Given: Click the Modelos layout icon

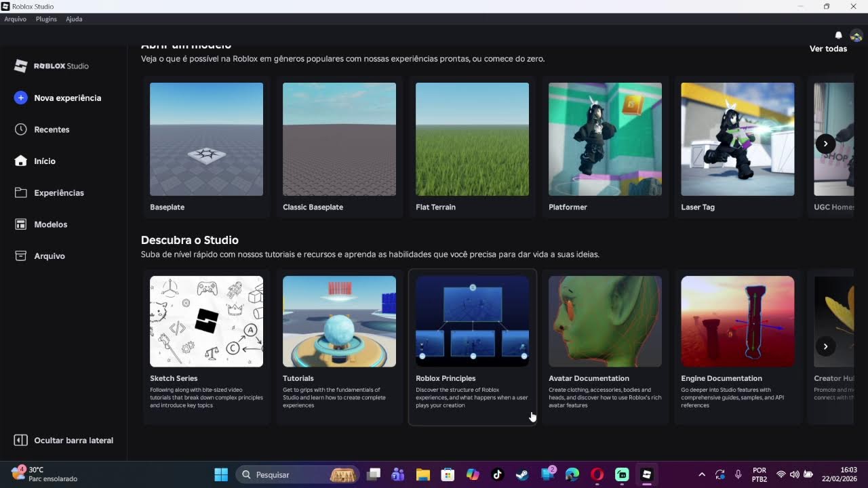Looking at the screenshot, I should 21,224.
